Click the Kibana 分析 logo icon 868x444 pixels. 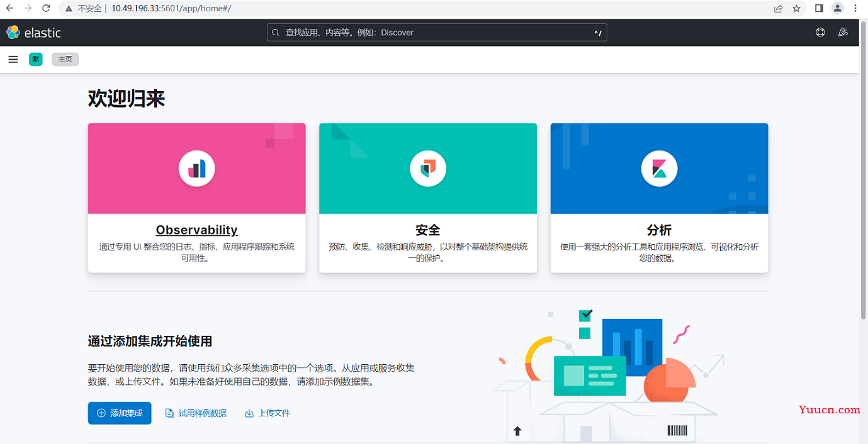click(x=659, y=169)
